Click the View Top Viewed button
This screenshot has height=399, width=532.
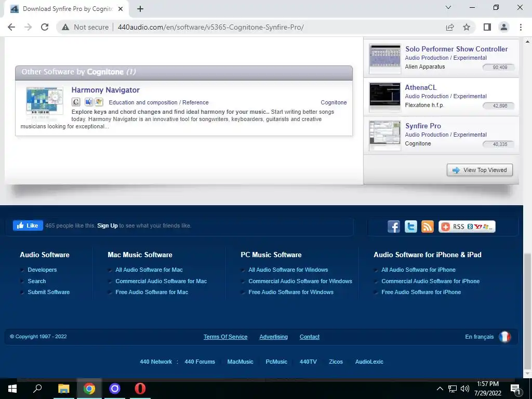tap(480, 170)
